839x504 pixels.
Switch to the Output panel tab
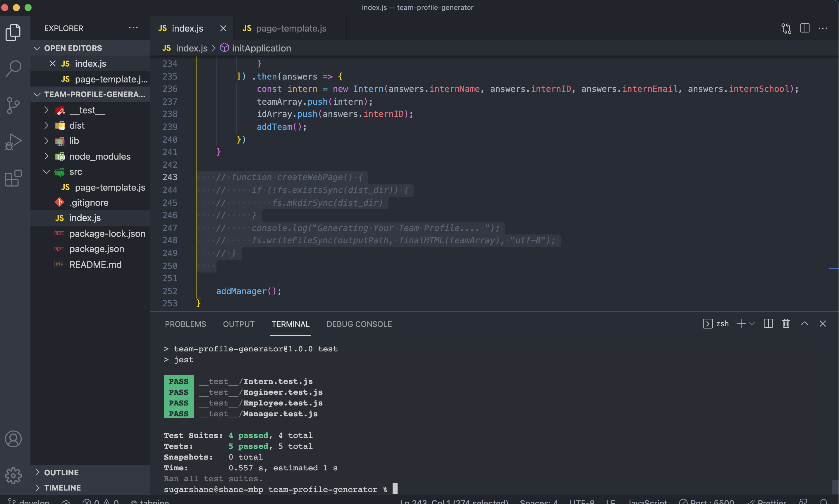pyautogui.click(x=238, y=324)
